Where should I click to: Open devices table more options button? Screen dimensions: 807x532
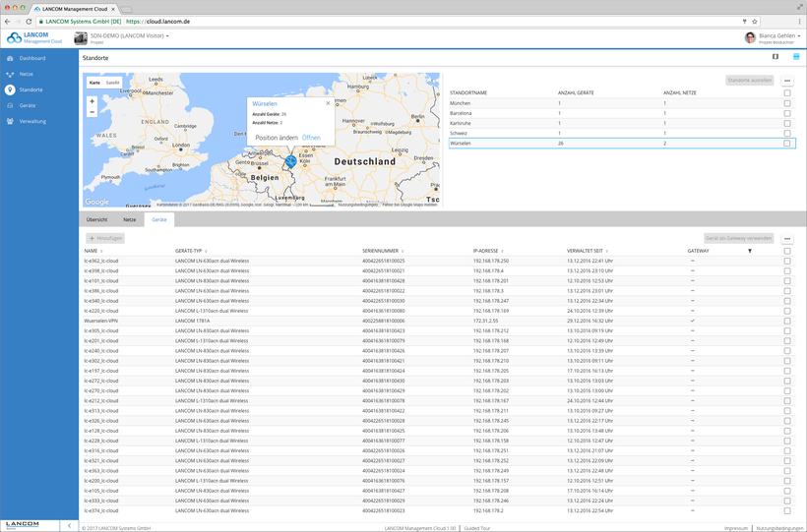coord(787,238)
